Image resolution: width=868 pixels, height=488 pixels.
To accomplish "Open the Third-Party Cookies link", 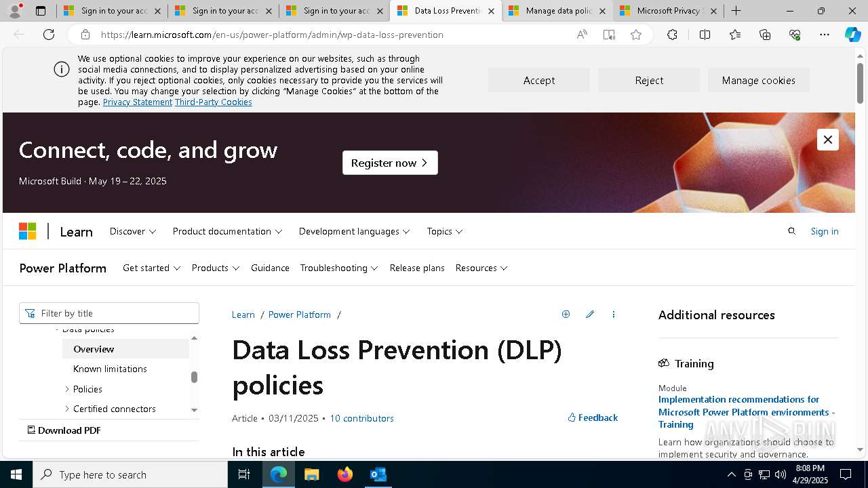I will tap(214, 102).
